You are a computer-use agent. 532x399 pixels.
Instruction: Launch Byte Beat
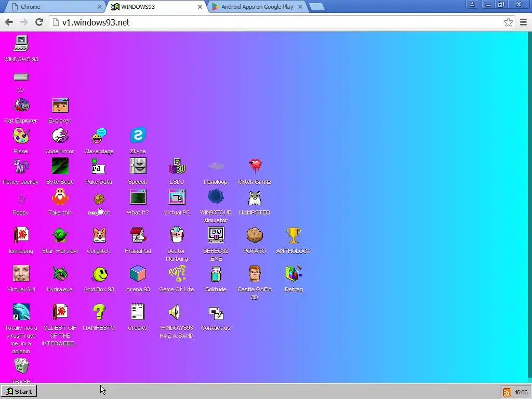point(60,166)
